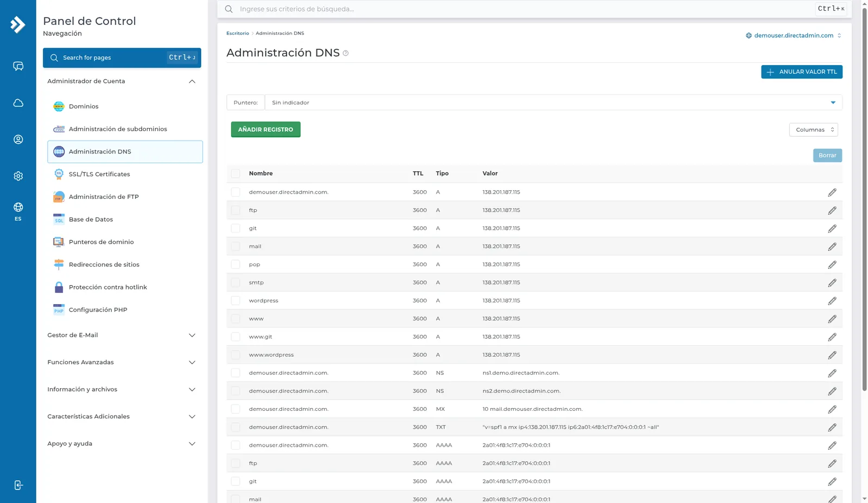Expand the Información y archivos section
Viewport: 868px width, 503px height.
point(122,389)
